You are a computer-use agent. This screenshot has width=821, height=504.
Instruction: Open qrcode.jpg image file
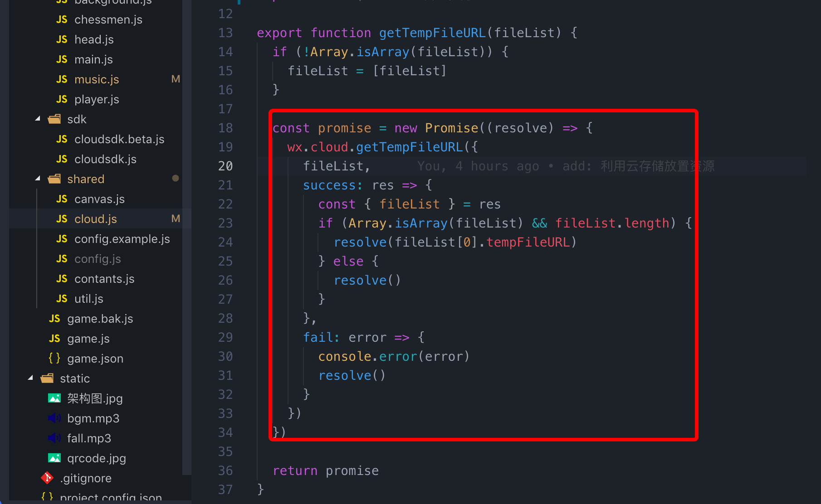tap(97, 458)
